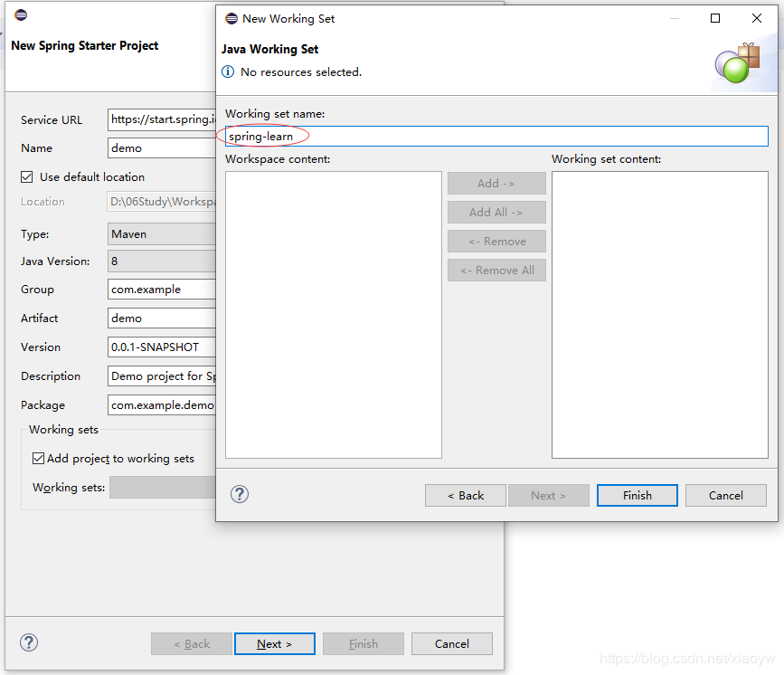Click the New Working Set title text
Image resolution: width=784 pixels, height=675 pixels.
(288, 18)
